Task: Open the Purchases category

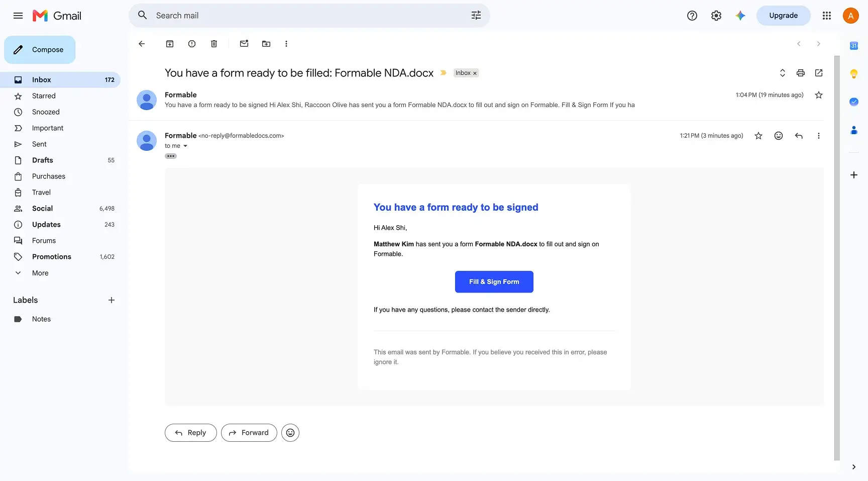Action: [x=60, y=176]
